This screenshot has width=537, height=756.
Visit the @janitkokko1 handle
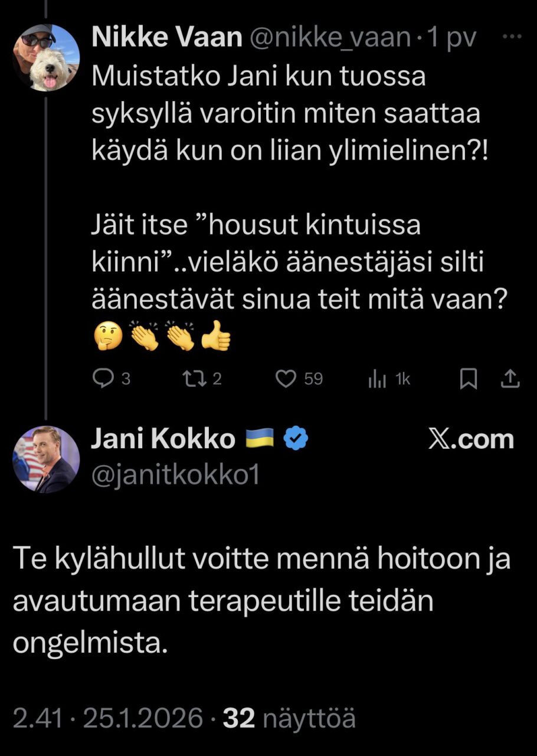175,476
